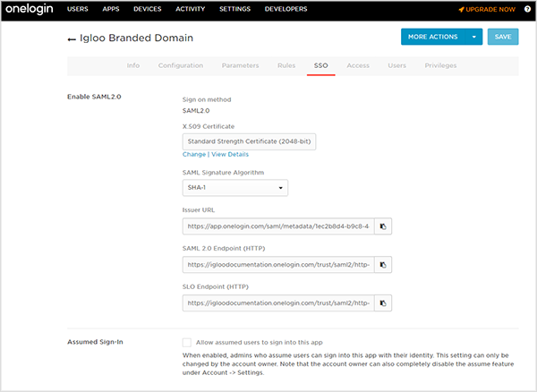This screenshot has height=392, width=537.
Task: Open the Apps menu
Action: coord(111,9)
